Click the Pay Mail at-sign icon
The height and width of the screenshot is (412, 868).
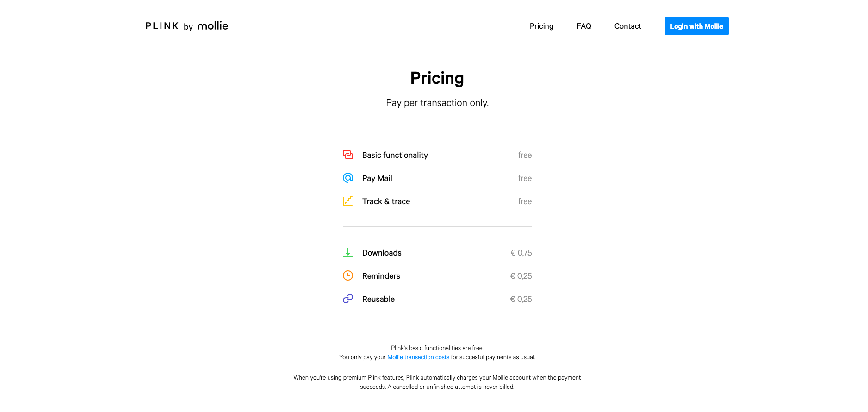pos(348,178)
